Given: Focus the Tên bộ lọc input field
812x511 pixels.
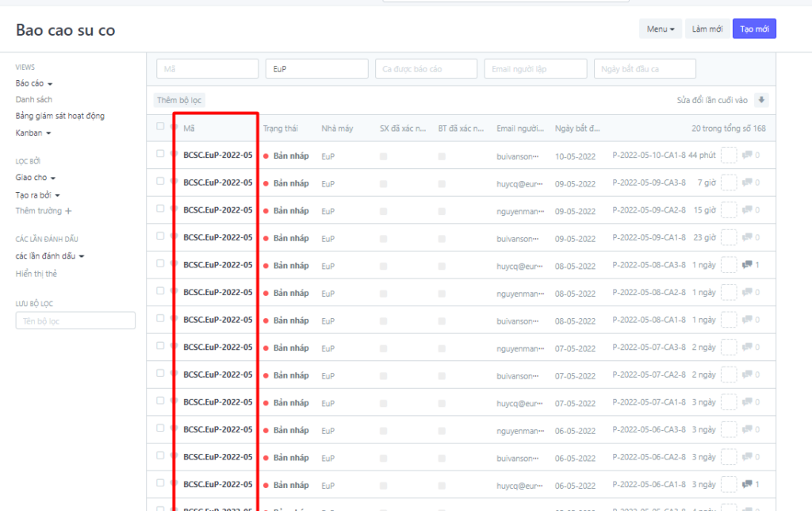Looking at the screenshot, I should [x=75, y=321].
